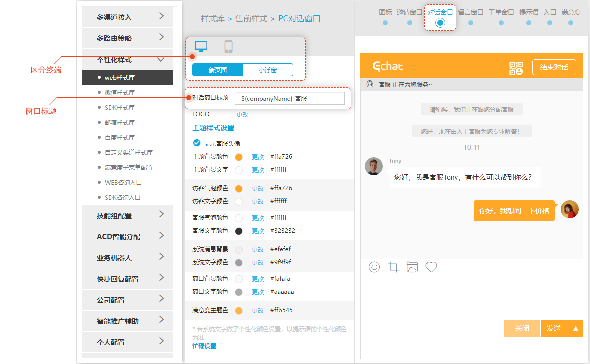Screen dimensions: 590x364
Task: Switch to 小浮窗 window mode
Action: point(268,70)
